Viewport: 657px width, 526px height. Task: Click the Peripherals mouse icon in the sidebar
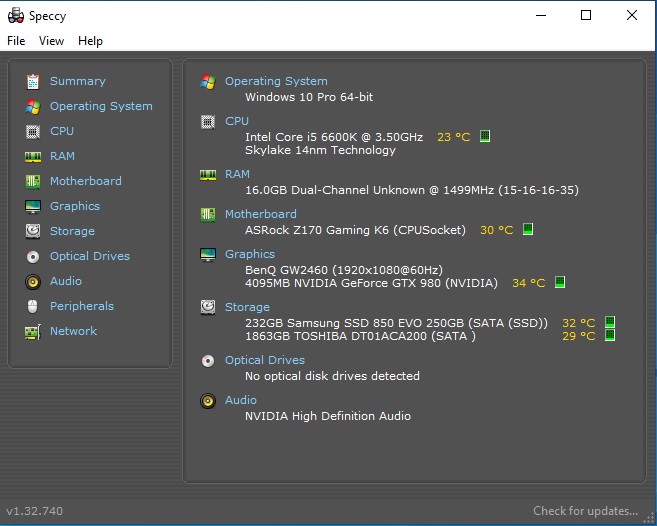(33, 306)
